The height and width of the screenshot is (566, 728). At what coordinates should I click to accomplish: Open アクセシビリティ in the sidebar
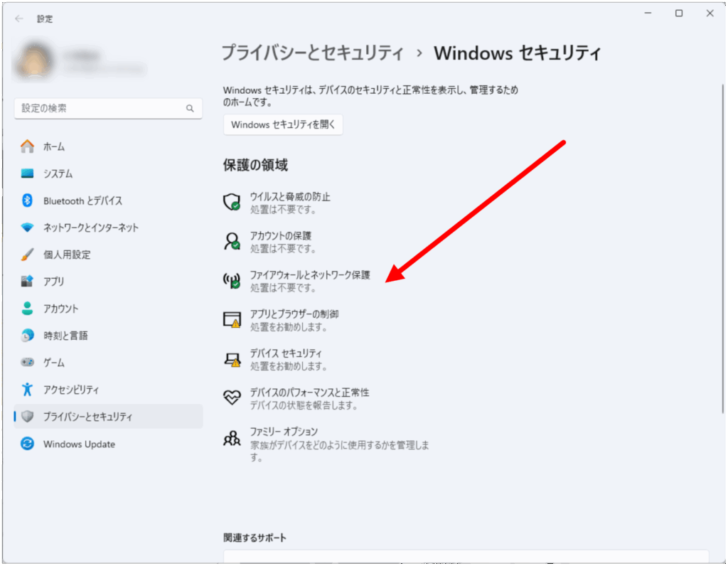71,390
